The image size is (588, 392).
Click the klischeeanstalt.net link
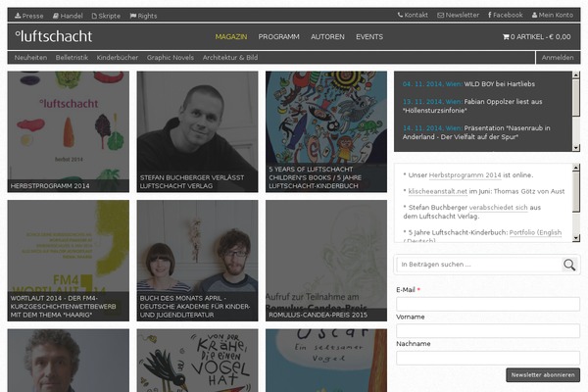(x=438, y=191)
